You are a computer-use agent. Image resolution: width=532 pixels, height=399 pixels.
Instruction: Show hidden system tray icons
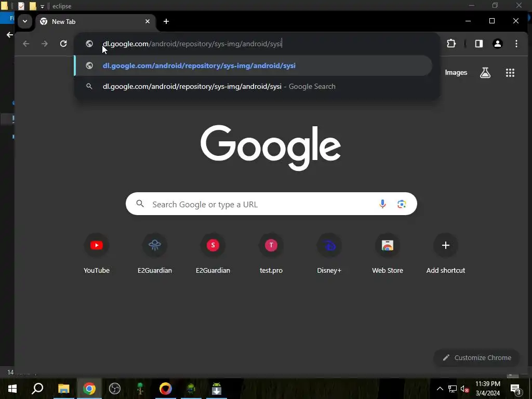[440, 389]
